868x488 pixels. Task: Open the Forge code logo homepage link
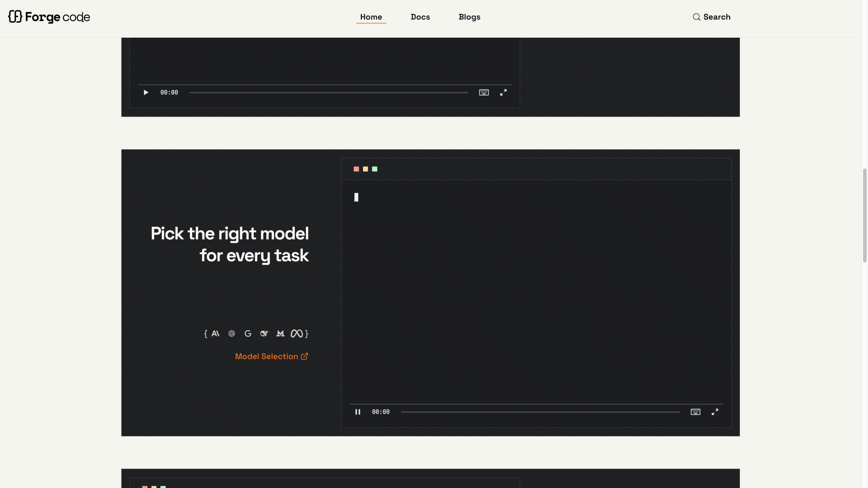coord(49,17)
